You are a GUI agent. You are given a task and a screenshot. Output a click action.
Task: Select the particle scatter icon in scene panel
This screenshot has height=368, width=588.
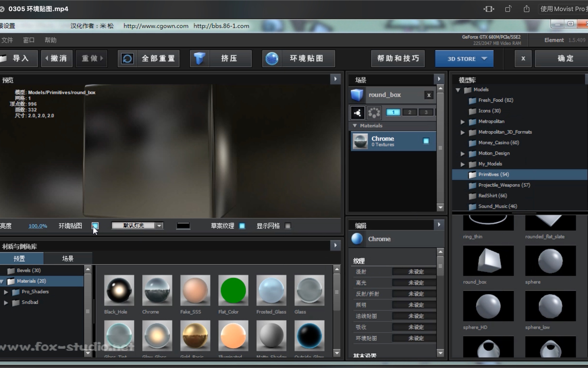(x=357, y=112)
